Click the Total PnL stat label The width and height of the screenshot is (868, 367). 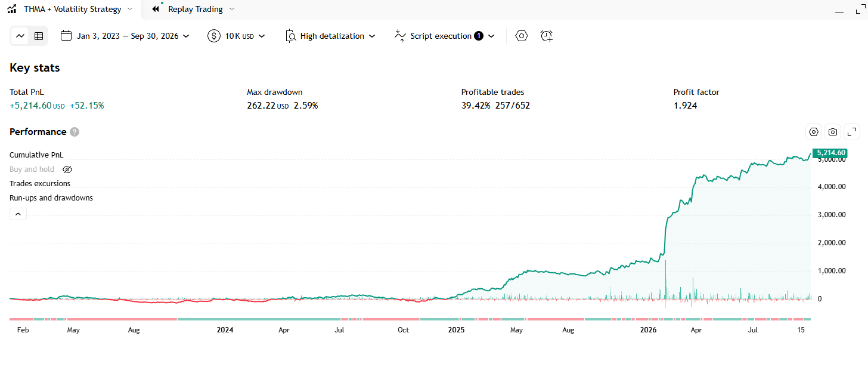coord(27,92)
